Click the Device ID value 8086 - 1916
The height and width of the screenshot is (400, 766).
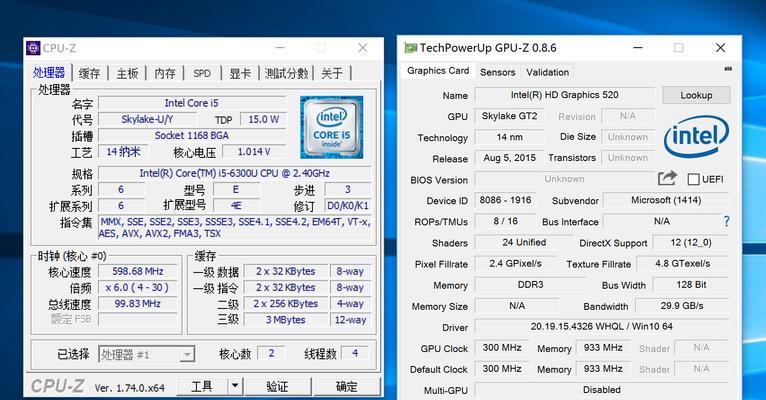click(x=505, y=200)
